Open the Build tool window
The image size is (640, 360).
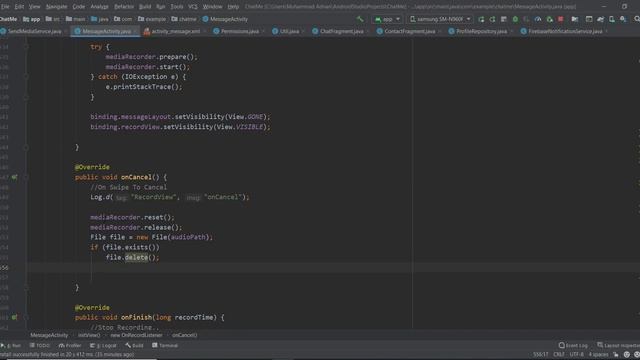pyautogui.click(x=134, y=345)
